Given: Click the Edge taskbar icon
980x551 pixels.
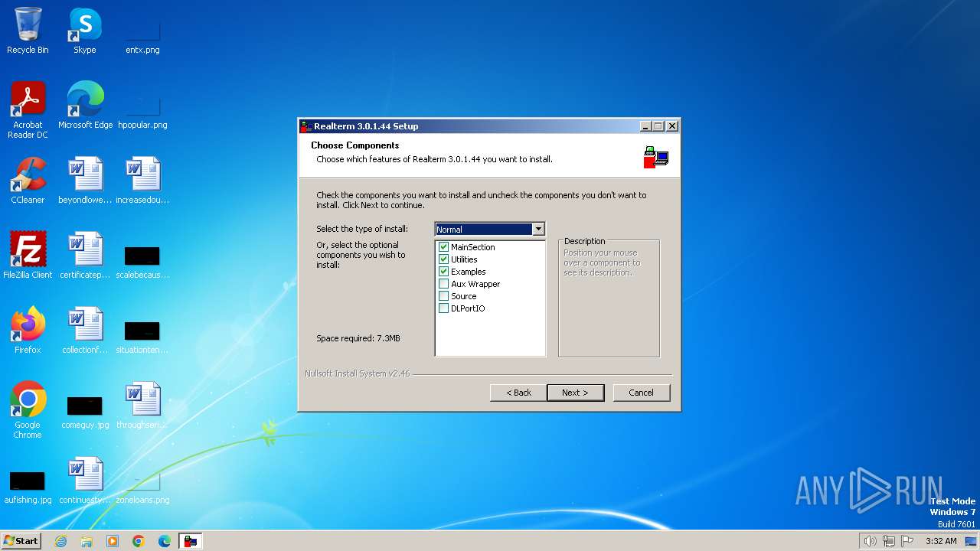Looking at the screenshot, I should click(x=165, y=541).
